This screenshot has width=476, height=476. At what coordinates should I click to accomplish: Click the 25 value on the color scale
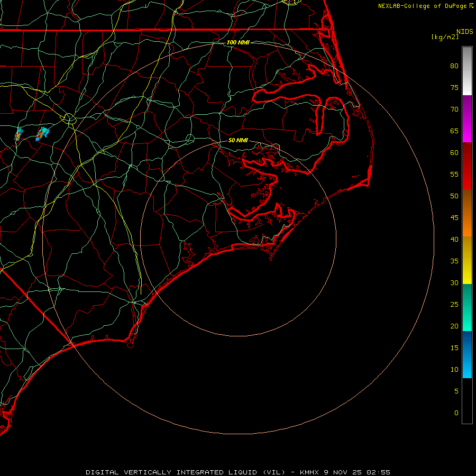click(x=454, y=305)
